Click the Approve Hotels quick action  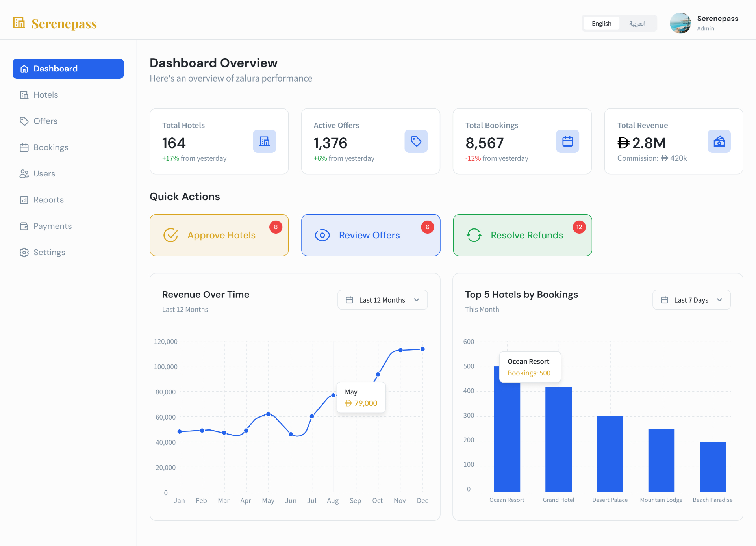(x=219, y=235)
